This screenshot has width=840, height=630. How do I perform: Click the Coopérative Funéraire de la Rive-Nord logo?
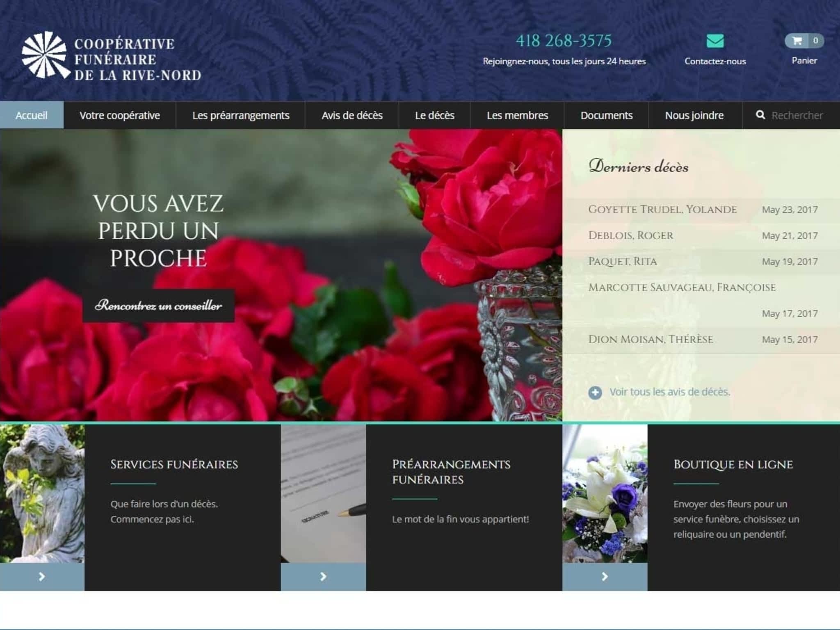pos(112,56)
